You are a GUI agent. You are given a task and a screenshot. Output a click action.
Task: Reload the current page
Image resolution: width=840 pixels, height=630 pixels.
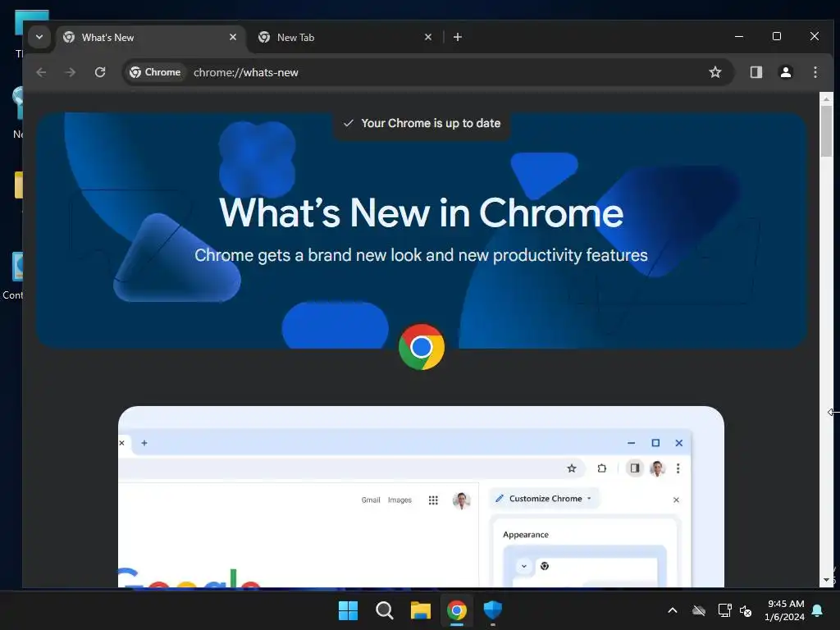coord(100,72)
